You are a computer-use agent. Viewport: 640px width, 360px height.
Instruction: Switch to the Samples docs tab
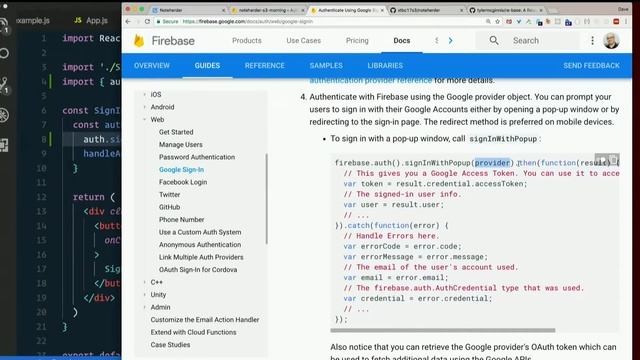click(326, 66)
